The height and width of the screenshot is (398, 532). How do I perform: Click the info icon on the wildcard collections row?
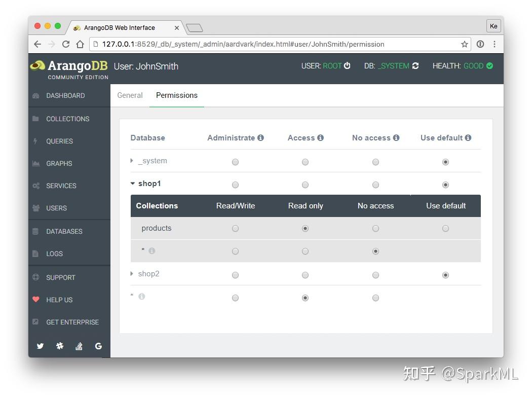(x=151, y=250)
